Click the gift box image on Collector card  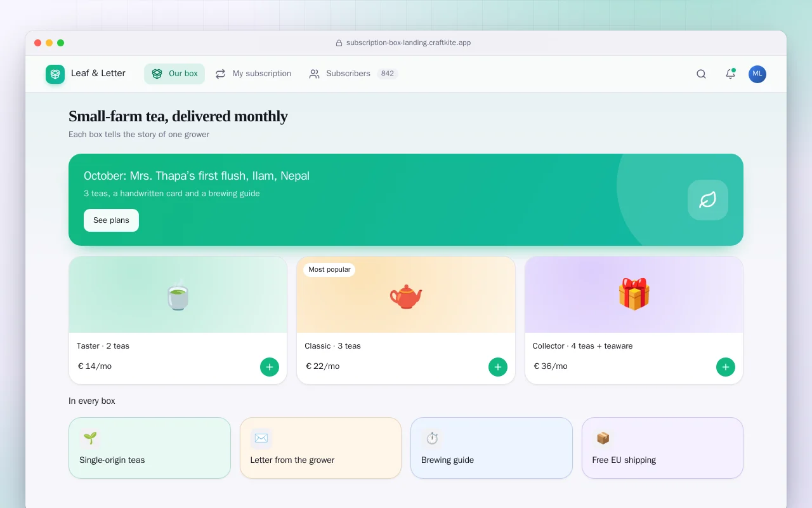(634, 295)
